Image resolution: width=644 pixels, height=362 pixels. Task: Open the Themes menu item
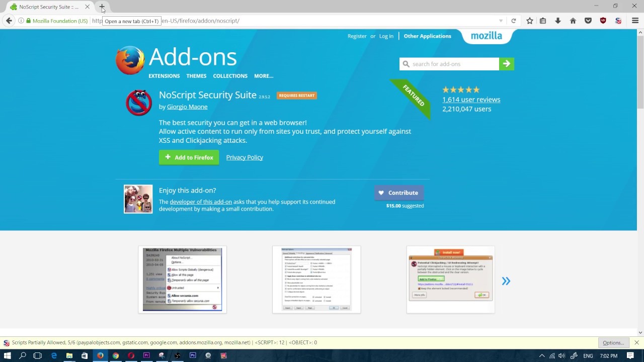(196, 76)
